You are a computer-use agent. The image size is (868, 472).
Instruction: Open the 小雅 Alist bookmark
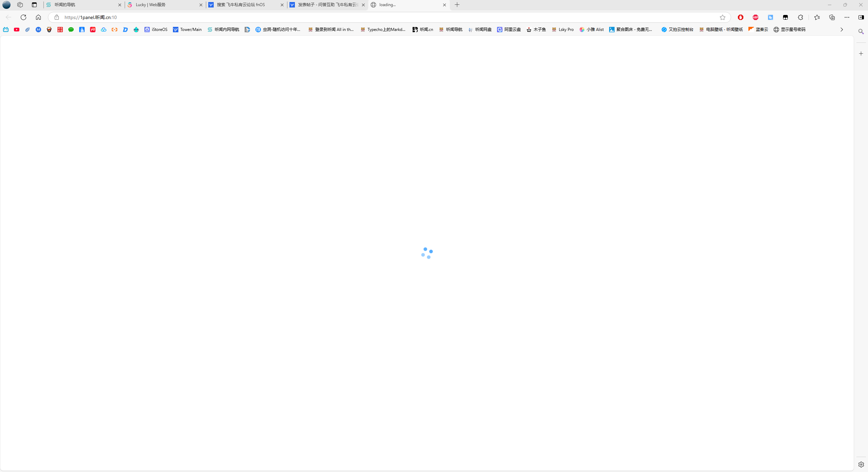click(x=591, y=30)
